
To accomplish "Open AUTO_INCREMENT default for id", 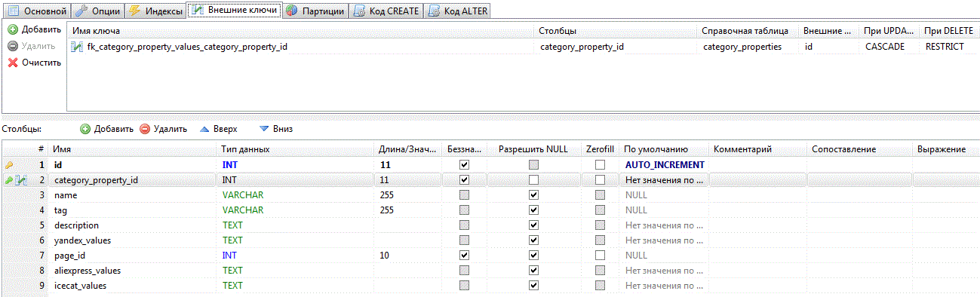I will click(x=665, y=165).
